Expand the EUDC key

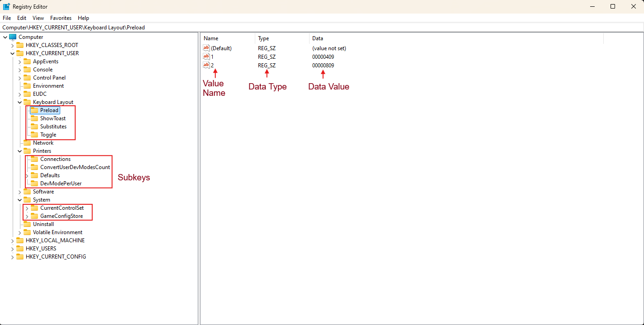click(19, 94)
